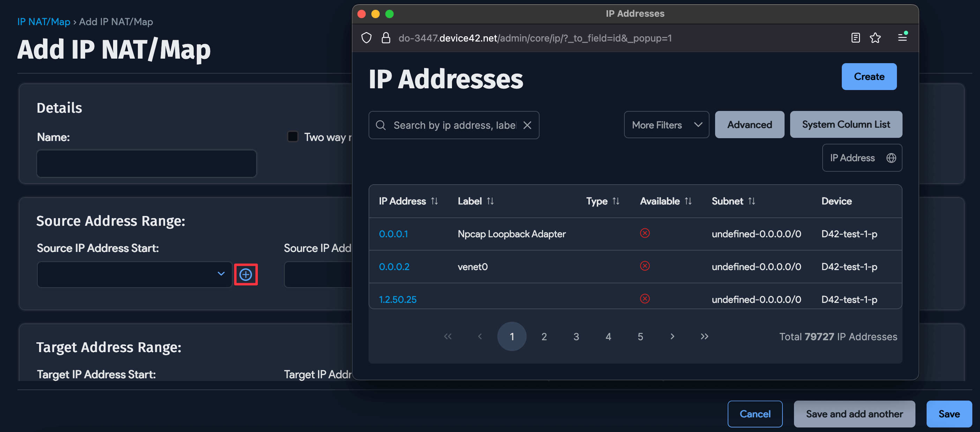Open reader view from the address bar
Viewport: 980px width, 432px height.
point(855,38)
